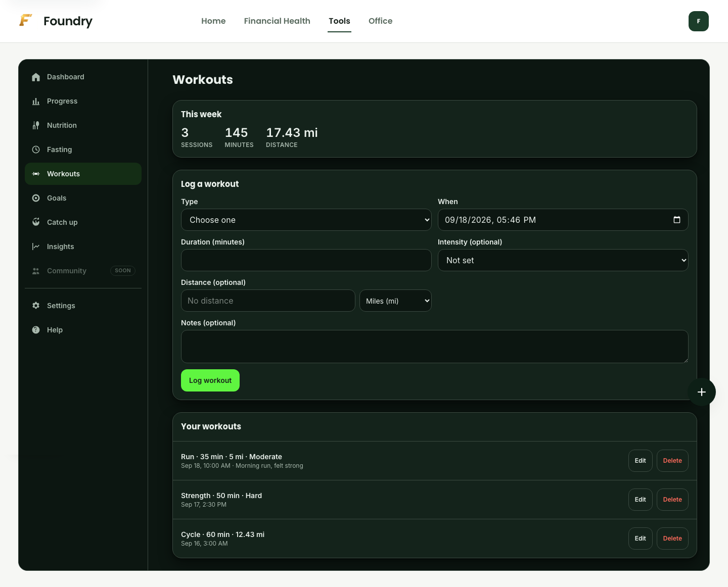
Task: Open Settings from the sidebar
Action: [83, 306]
